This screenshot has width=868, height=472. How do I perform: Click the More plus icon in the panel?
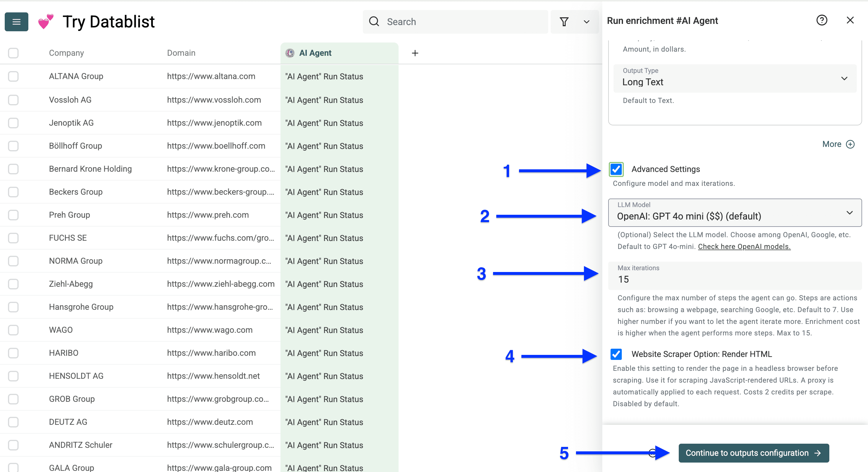point(851,144)
